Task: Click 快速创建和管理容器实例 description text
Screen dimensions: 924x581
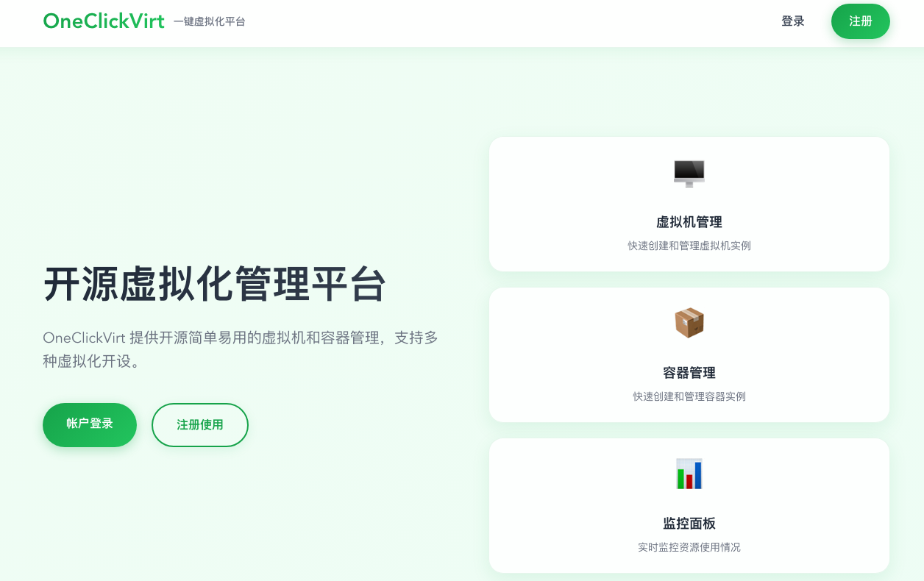Action: (689, 396)
